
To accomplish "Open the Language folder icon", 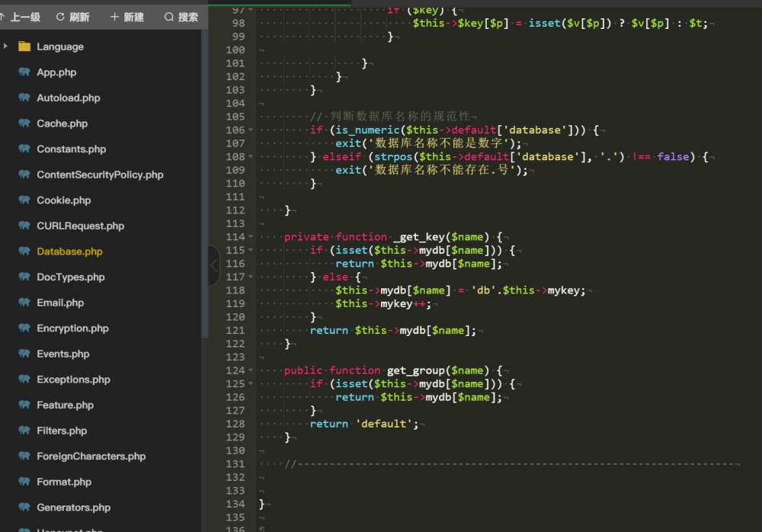I will pos(24,46).
